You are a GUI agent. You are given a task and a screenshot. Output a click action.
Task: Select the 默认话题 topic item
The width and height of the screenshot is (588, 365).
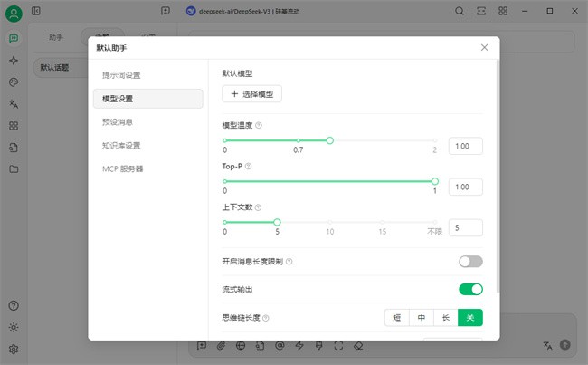click(x=61, y=68)
